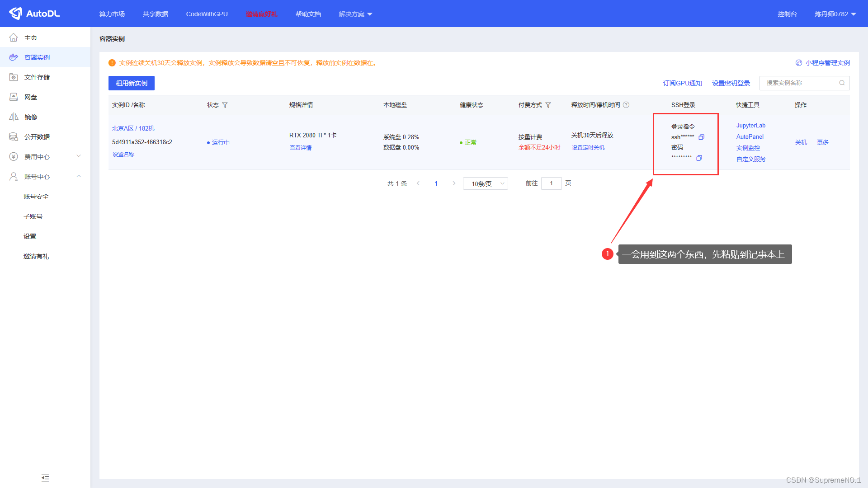Open the 小程序管理实例 link
Viewport: 868px width, 488px height.
pos(827,63)
